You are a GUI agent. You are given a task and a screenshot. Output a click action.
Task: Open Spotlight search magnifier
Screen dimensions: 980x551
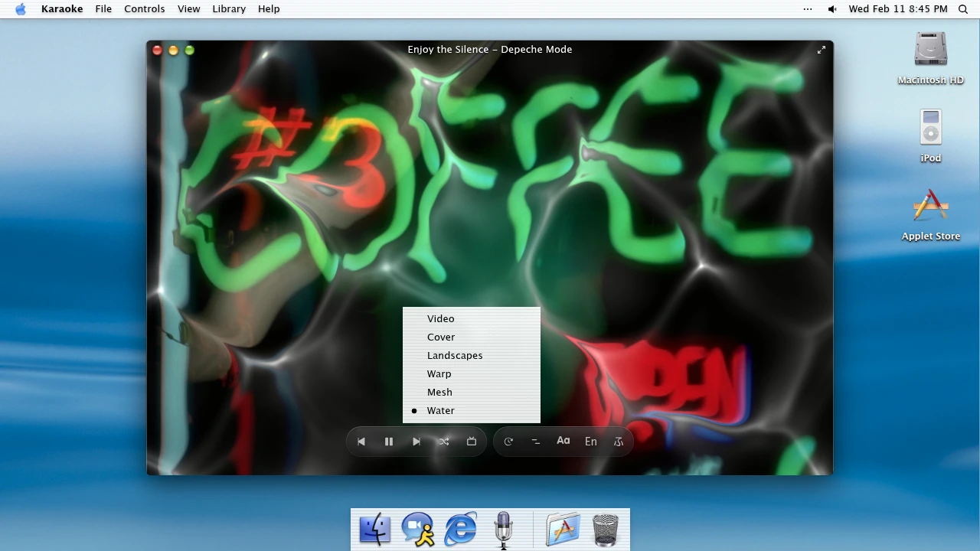tap(963, 9)
